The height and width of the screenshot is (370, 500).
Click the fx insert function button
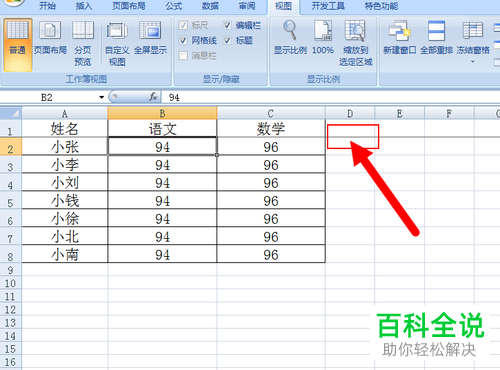coord(153,97)
